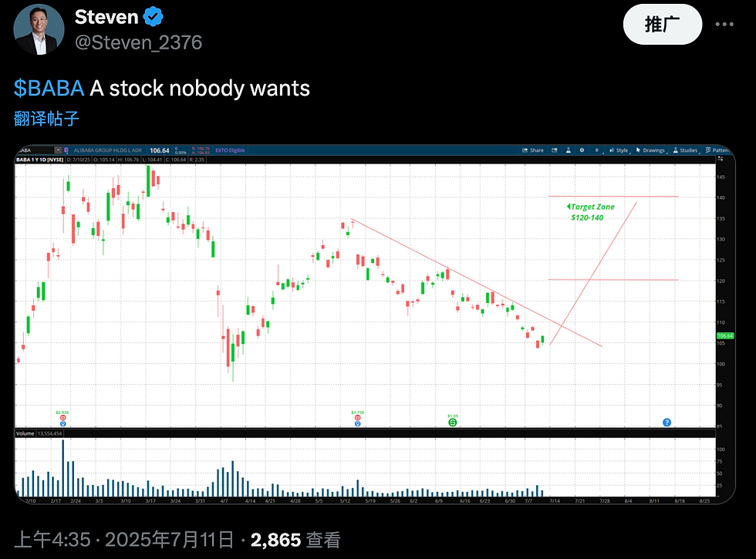Open the symbol dropdown arrow next to BABA

(59, 150)
